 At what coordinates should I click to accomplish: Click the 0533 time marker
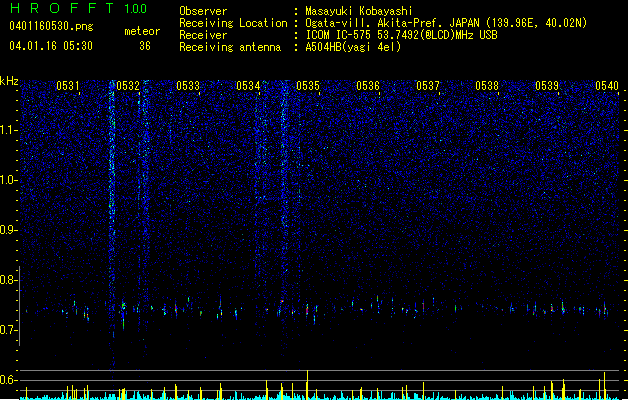188,86
